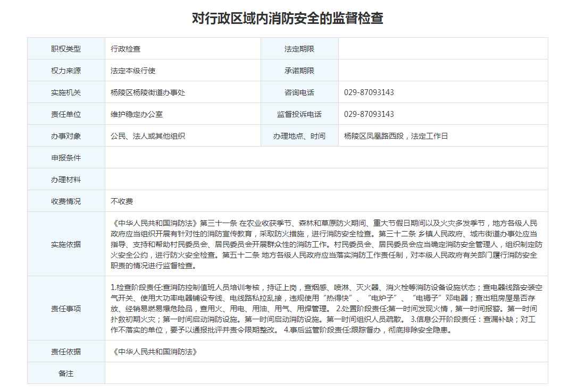Click the 法定期限 label cell
Viewport: 577px width, 392px height.
(x=299, y=49)
